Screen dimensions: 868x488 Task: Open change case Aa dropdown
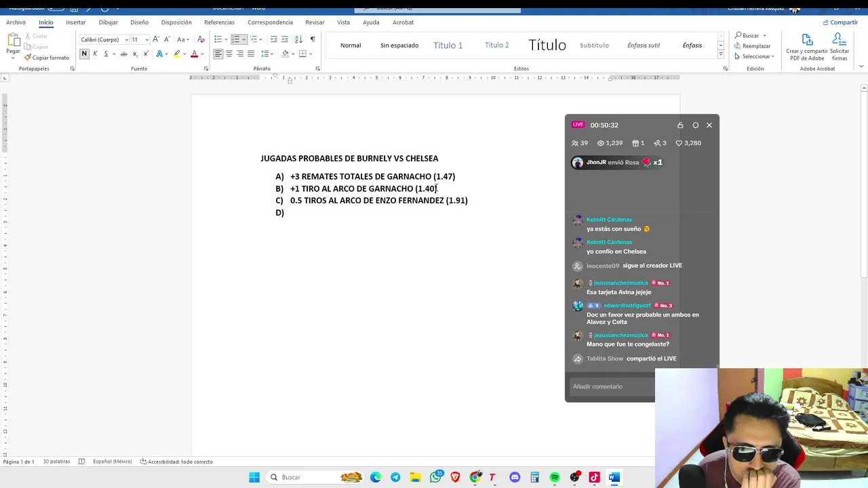pyautogui.click(x=183, y=39)
